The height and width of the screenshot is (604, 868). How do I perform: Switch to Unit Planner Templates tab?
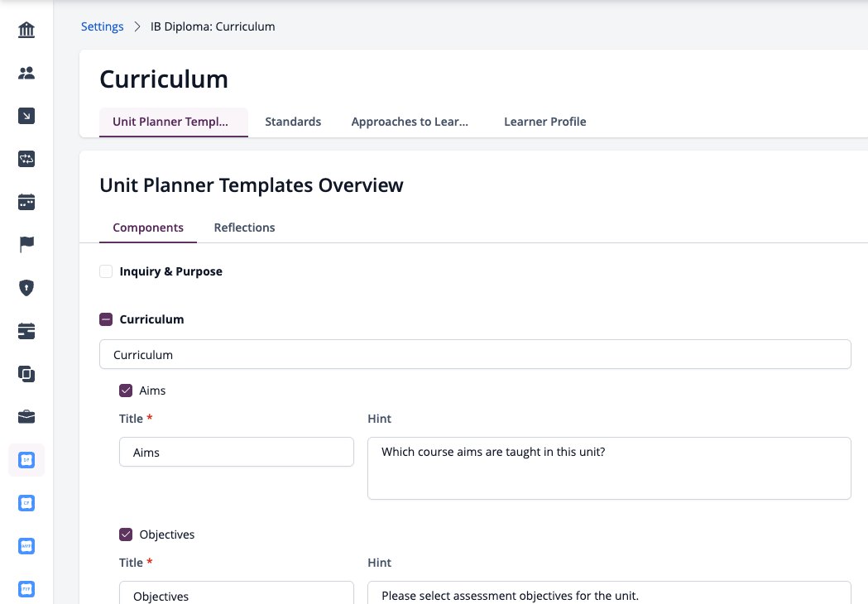(x=173, y=122)
